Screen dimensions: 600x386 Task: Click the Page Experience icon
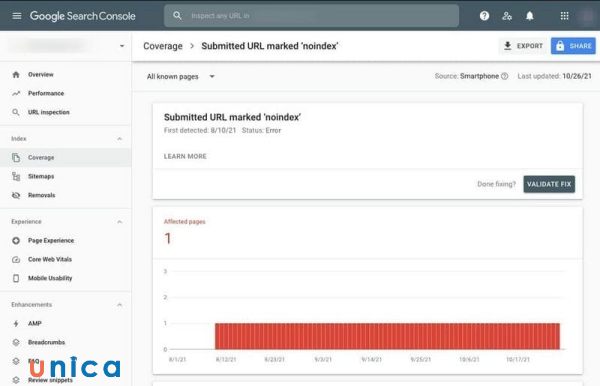(16, 241)
